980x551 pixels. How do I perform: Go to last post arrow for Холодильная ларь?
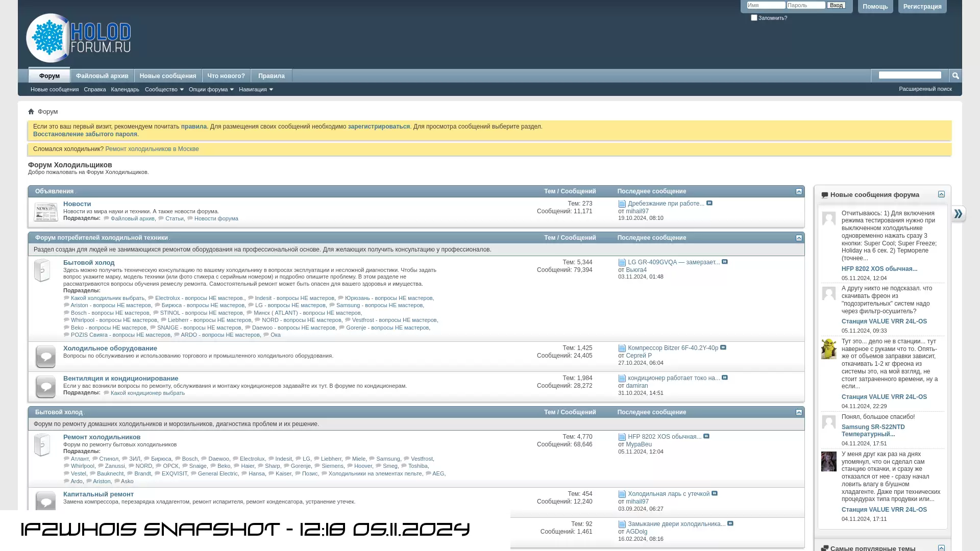click(x=715, y=493)
